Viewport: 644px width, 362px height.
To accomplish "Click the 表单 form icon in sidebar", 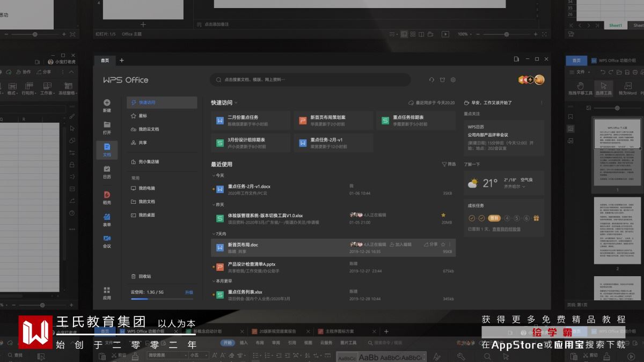I will tap(107, 217).
